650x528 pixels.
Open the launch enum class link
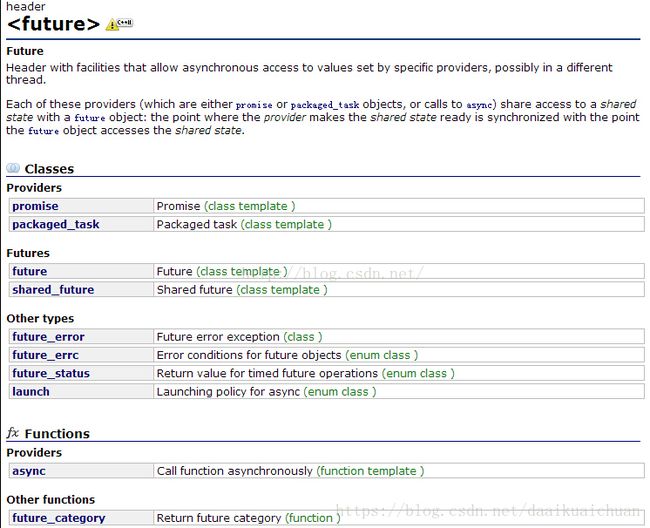pos(31,392)
